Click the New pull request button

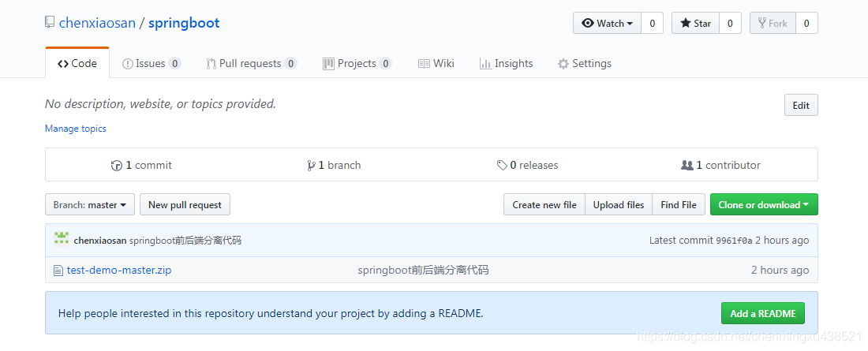(x=185, y=205)
